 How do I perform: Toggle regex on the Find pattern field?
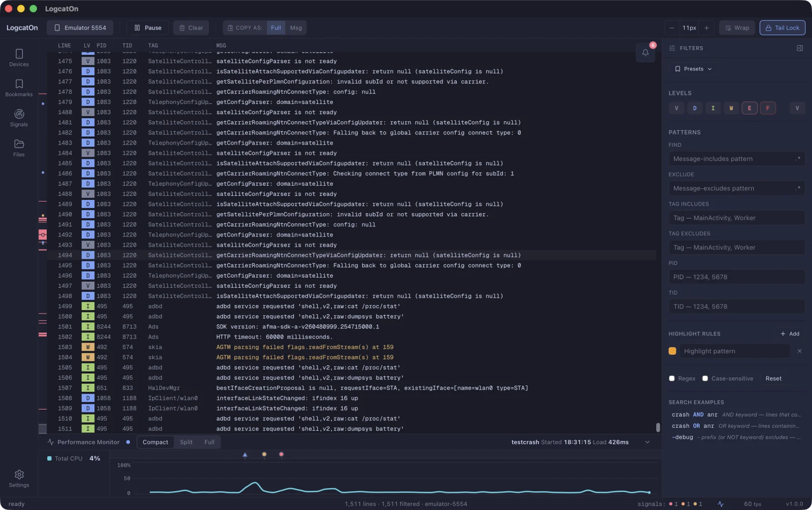(798, 159)
